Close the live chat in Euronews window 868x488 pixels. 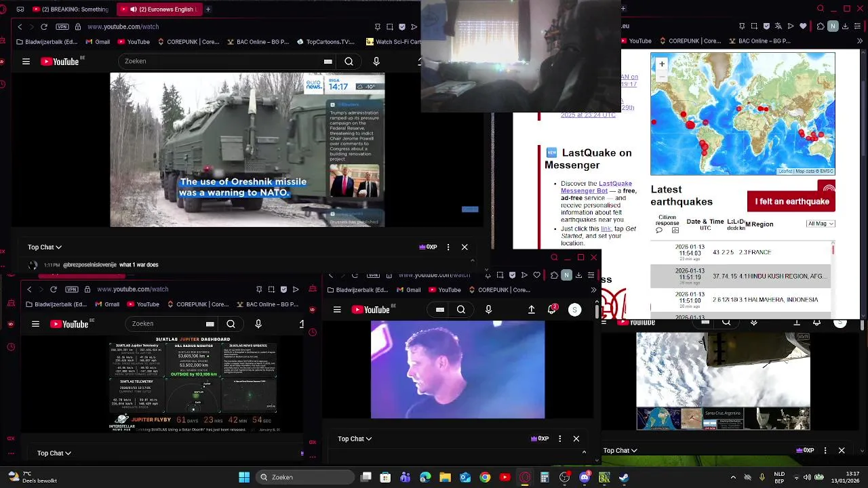tap(465, 247)
